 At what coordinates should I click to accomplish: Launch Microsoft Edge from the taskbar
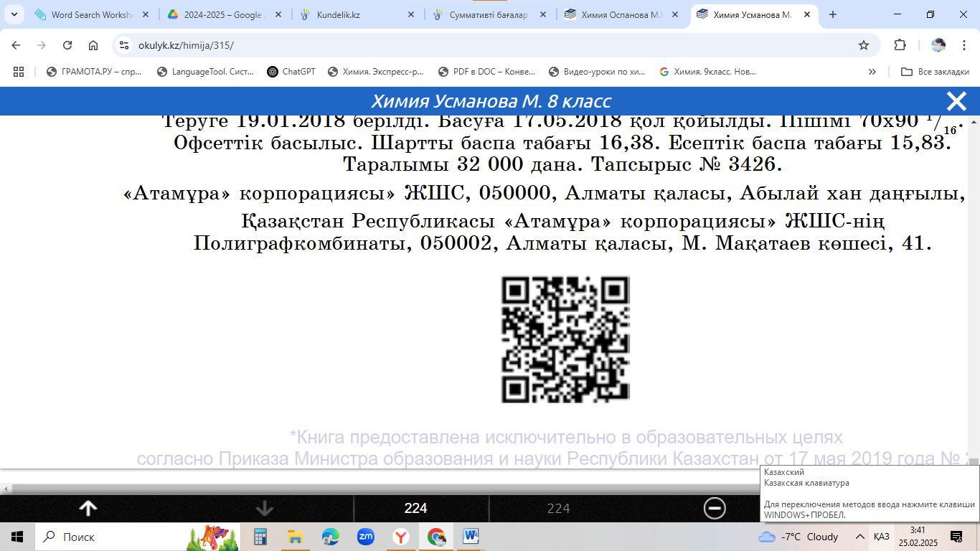pos(330,537)
